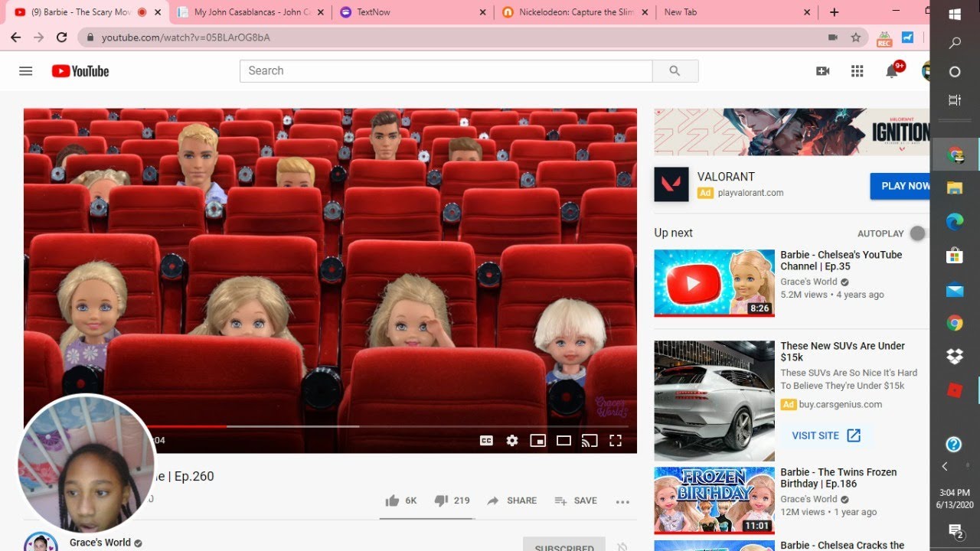
Task: Open Task View on taskbar
Action: click(x=955, y=99)
